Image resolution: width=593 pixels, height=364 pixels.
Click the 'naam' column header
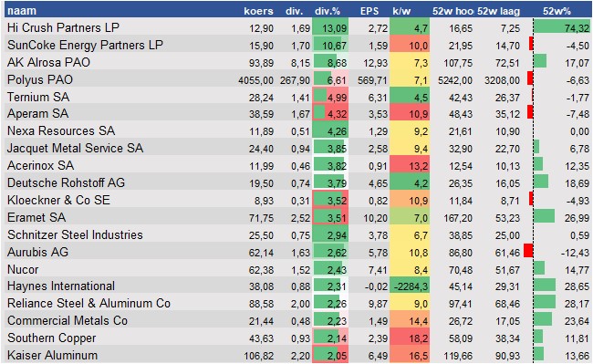[x=22, y=11]
